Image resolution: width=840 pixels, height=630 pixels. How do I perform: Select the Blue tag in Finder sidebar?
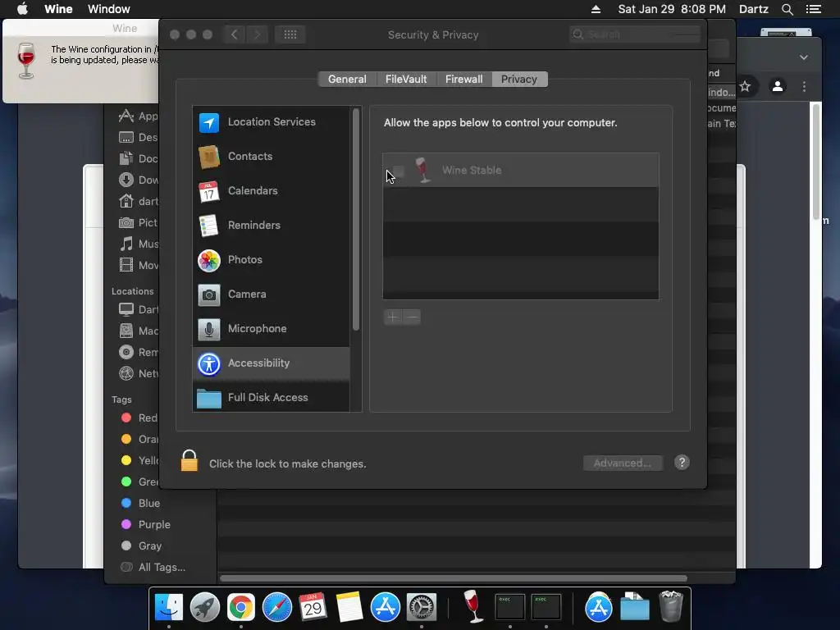(141, 503)
